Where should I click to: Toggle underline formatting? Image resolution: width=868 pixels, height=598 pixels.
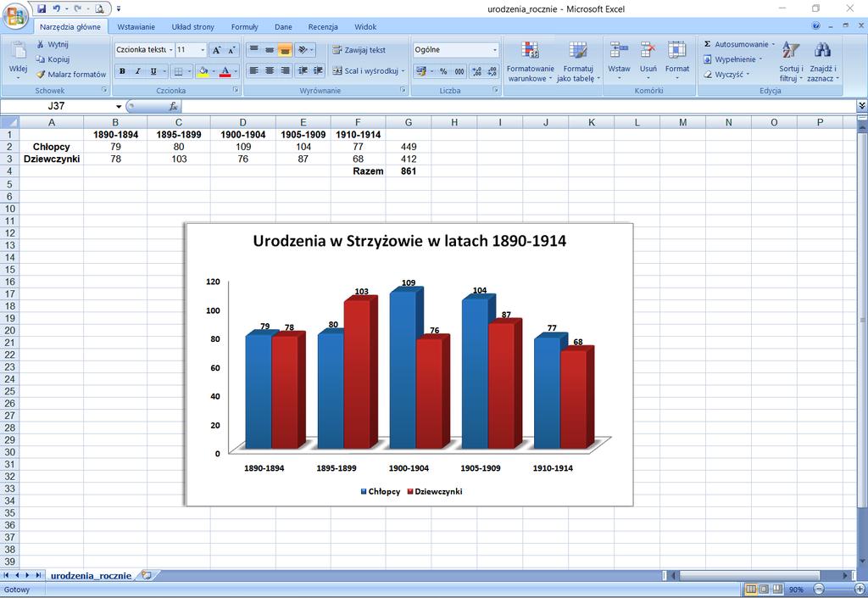(153, 71)
